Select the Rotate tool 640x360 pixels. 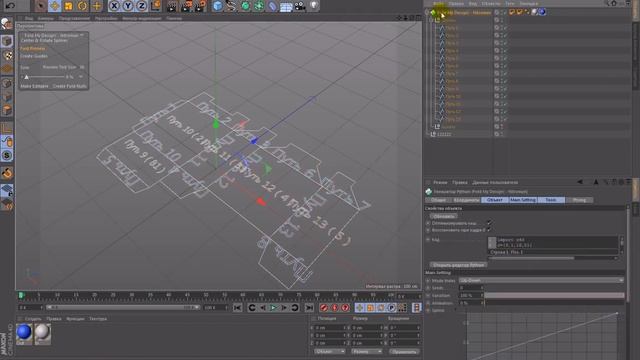point(82,6)
